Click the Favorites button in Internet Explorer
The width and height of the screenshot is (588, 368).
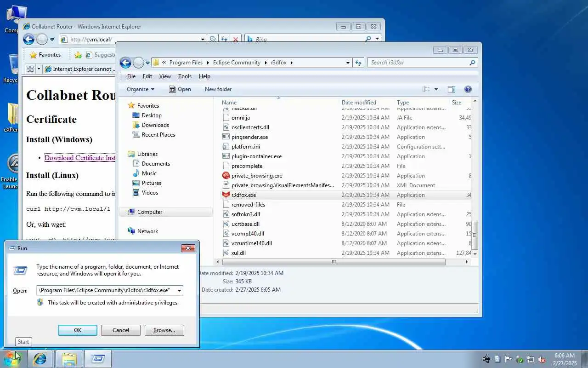45,55
